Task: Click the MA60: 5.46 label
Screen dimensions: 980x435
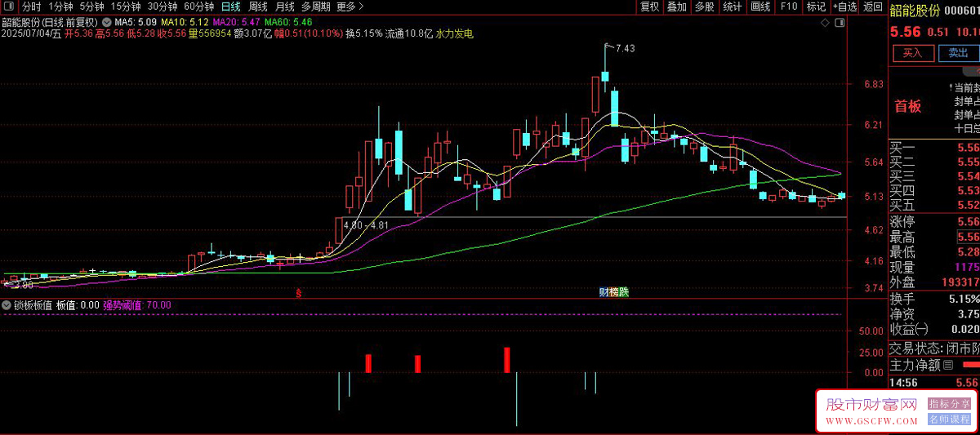Action: pos(288,21)
